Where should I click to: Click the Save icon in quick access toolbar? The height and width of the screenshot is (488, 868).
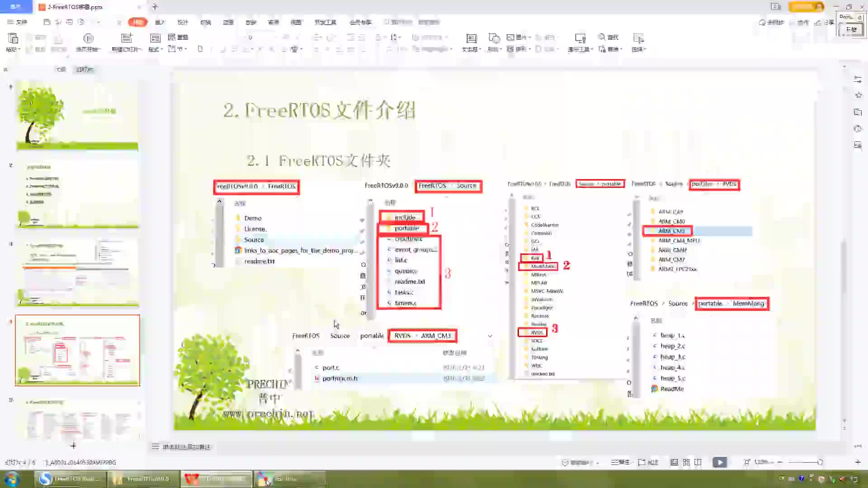[x=47, y=22]
